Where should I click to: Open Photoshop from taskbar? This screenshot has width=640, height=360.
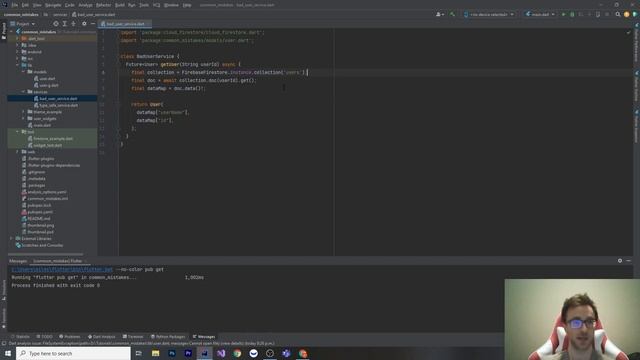pyautogui.click(x=172, y=353)
